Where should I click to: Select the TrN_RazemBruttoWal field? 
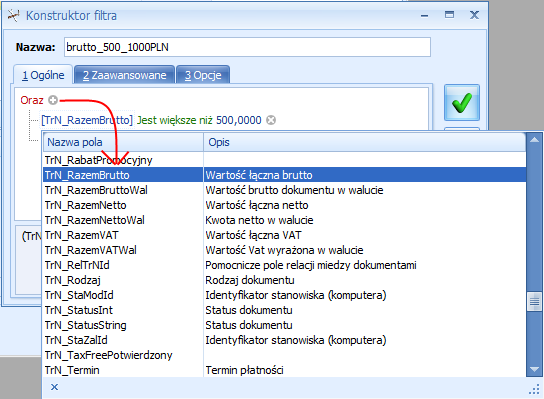[x=96, y=190]
